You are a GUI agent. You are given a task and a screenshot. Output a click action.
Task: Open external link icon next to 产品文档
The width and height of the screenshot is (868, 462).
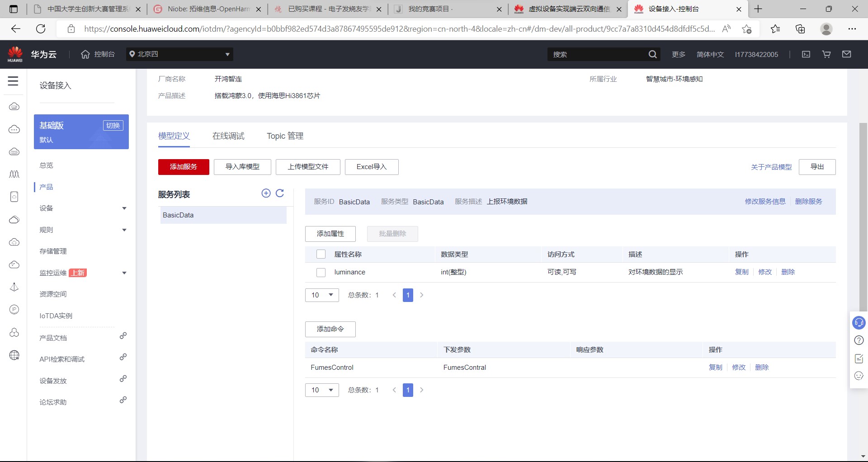click(x=123, y=336)
